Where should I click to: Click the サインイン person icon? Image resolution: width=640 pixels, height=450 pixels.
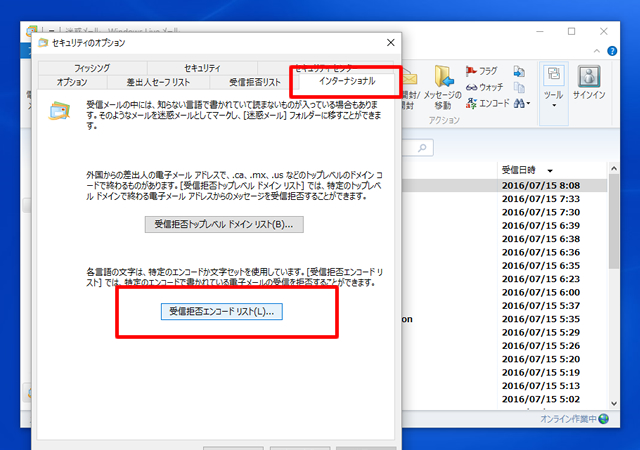pos(589,76)
